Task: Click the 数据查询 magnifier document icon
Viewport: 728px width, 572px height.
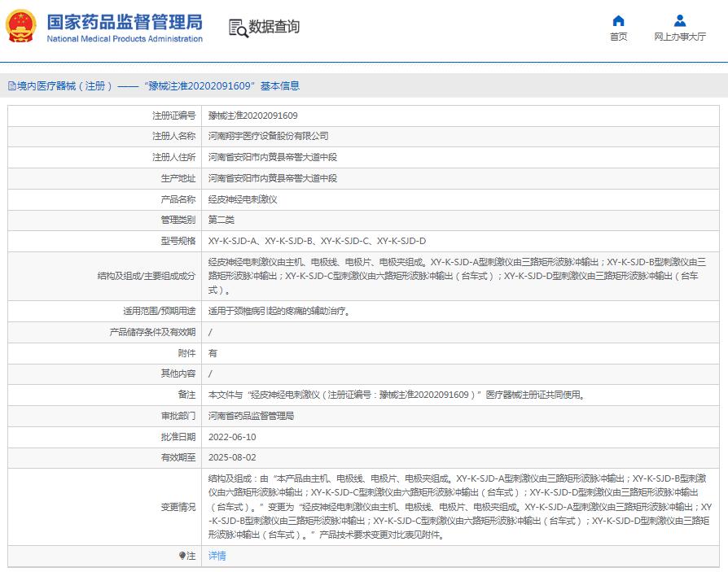Action: (x=238, y=28)
